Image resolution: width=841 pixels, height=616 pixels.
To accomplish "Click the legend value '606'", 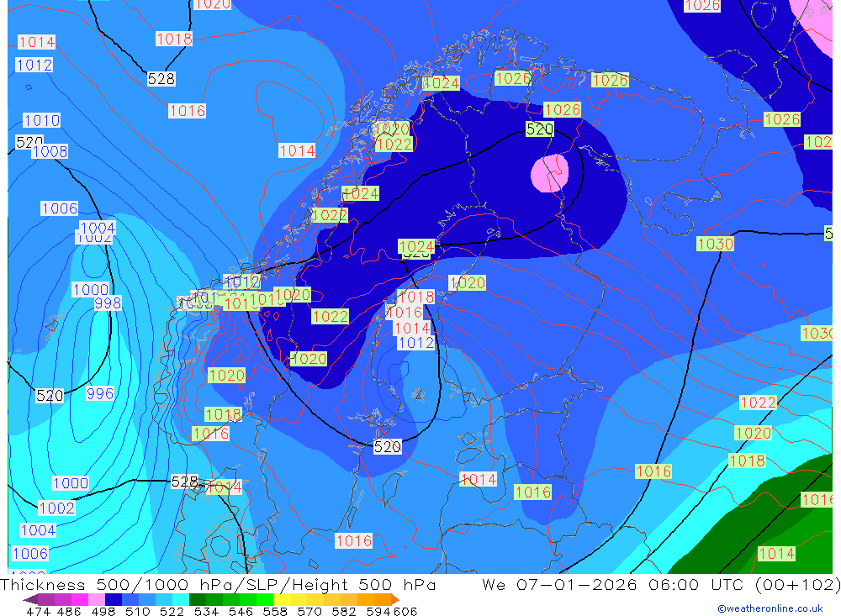I will [x=405, y=611].
